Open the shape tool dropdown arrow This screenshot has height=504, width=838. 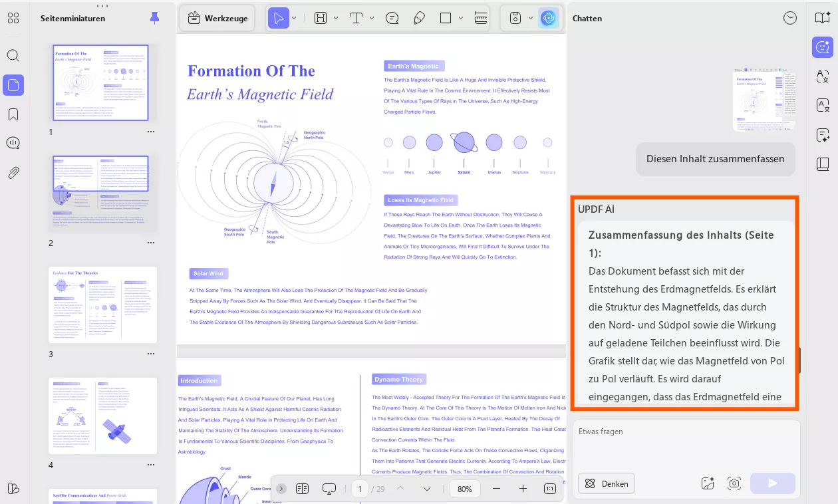(x=462, y=18)
